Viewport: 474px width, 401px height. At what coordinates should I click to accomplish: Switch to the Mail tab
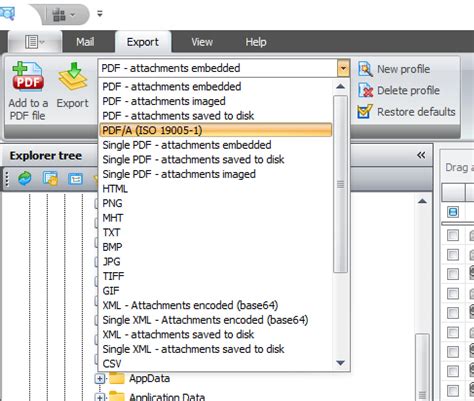point(85,42)
